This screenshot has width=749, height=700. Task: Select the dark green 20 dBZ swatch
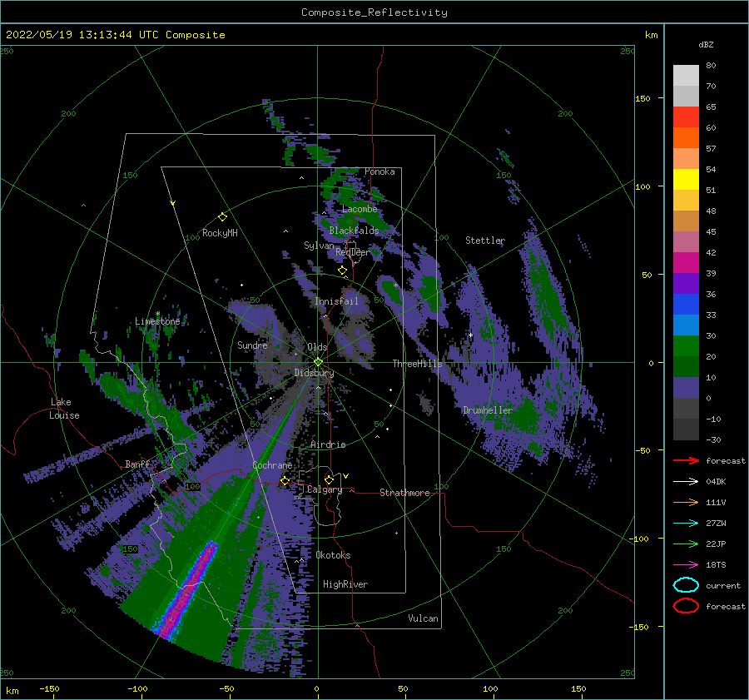point(686,366)
